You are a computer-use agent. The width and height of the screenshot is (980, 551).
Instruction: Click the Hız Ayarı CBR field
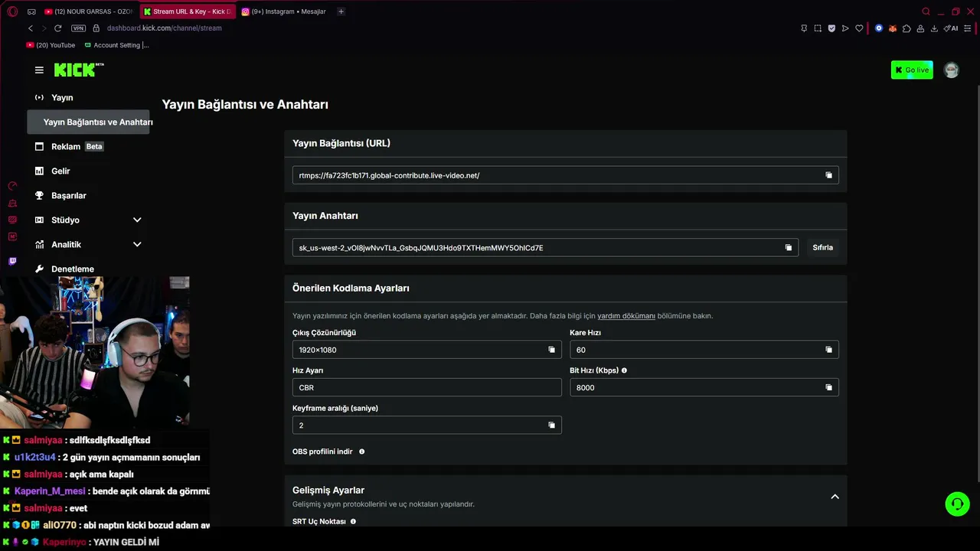pyautogui.click(x=426, y=387)
